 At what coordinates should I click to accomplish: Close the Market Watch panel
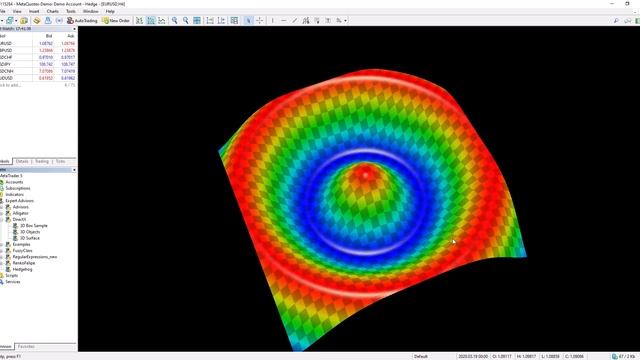click(74, 29)
